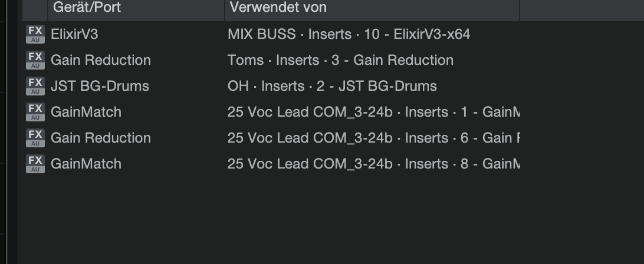Click the OH Inserts 2 usage entry
The height and width of the screenshot is (264, 644).
click(332, 86)
